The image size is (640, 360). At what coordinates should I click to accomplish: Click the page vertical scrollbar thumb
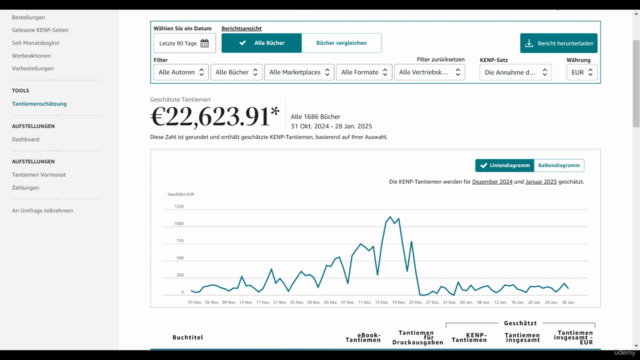pyautogui.click(x=636, y=83)
